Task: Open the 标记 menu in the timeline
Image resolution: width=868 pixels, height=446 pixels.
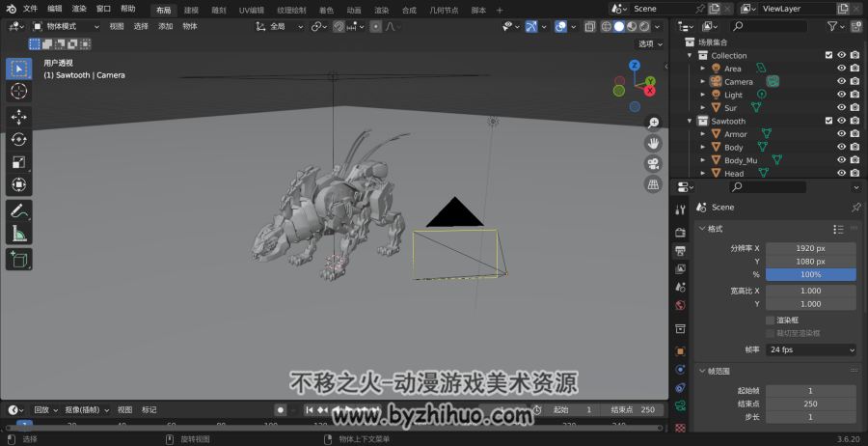Action: (x=149, y=410)
